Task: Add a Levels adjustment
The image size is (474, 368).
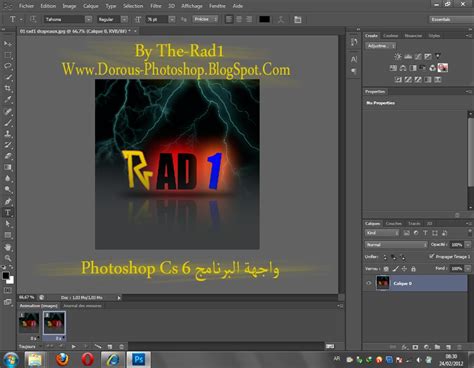Action: [408, 56]
